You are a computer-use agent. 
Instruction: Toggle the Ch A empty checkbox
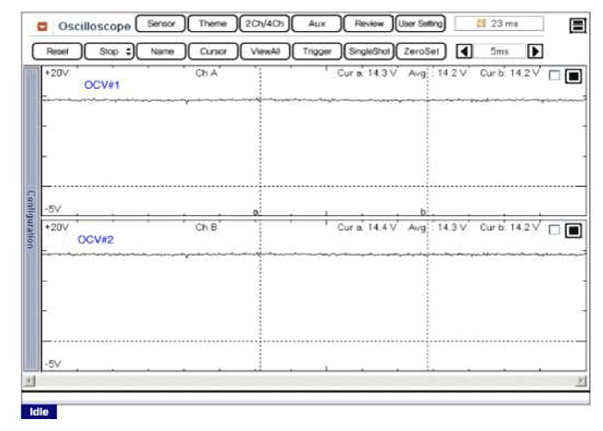click(x=555, y=75)
